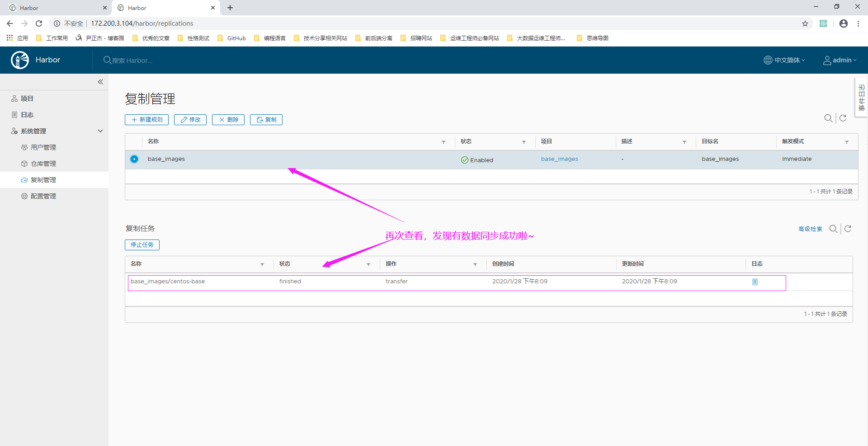Click browser back arrow
The width and height of the screenshot is (868, 446).
click(10, 23)
